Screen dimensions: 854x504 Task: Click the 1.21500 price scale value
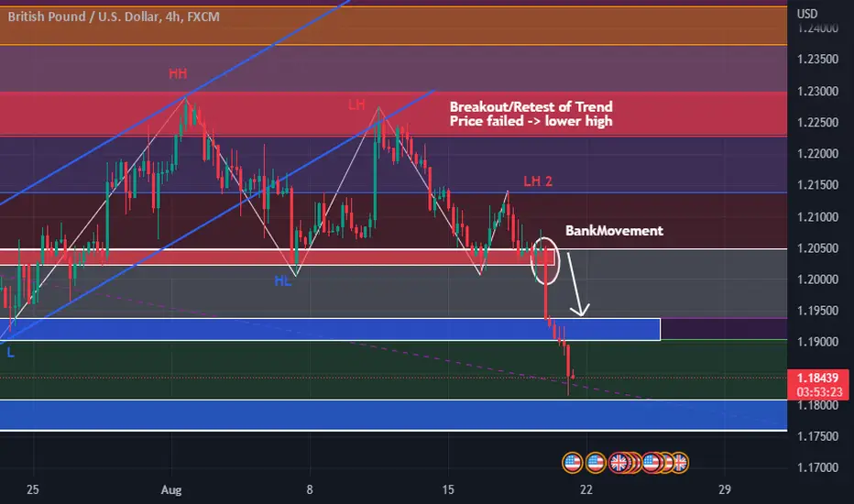pos(817,185)
